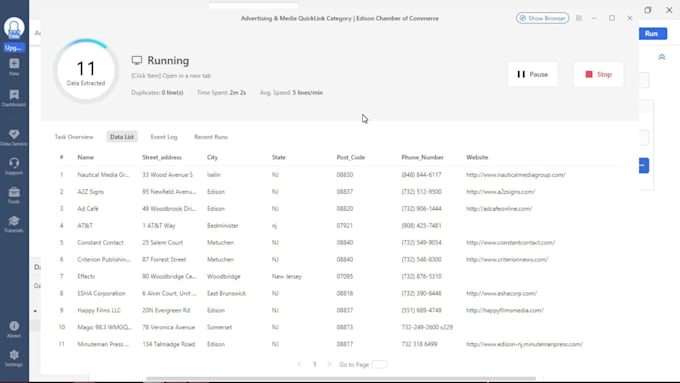This screenshot has width=680, height=383.
Task: Create a New task from sidebar
Action: (x=14, y=66)
